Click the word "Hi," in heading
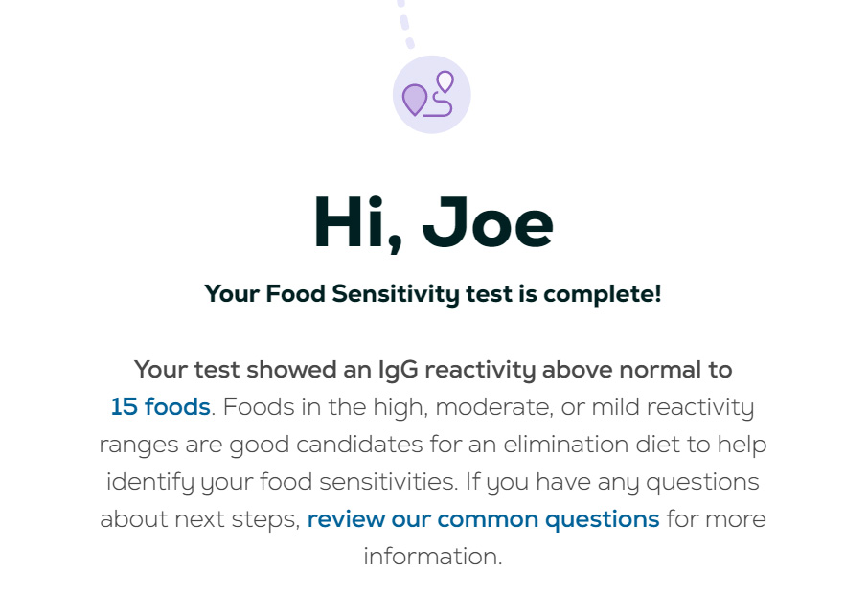Image resolution: width=868 pixels, height=595 pixels. [x=357, y=224]
